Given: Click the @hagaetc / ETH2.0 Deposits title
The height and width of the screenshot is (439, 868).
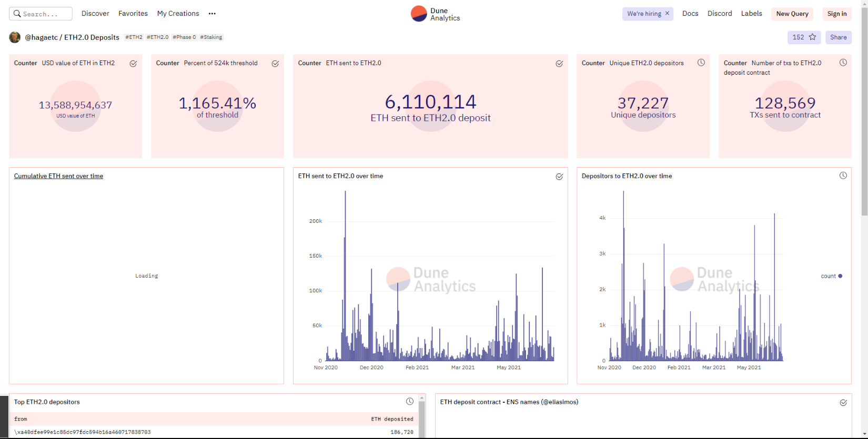Looking at the screenshot, I should tap(72, 37).
